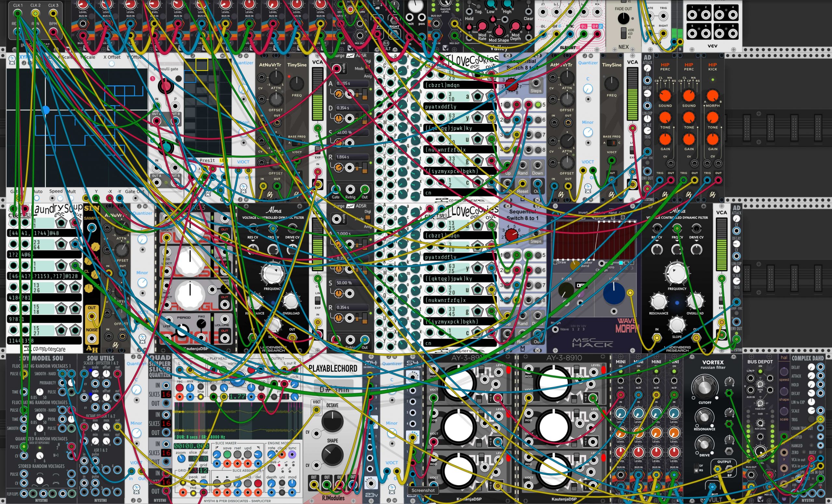The image size is (832, 504).
Task: Click the Vortex RESONANCE knob
Action: point(704,417)
